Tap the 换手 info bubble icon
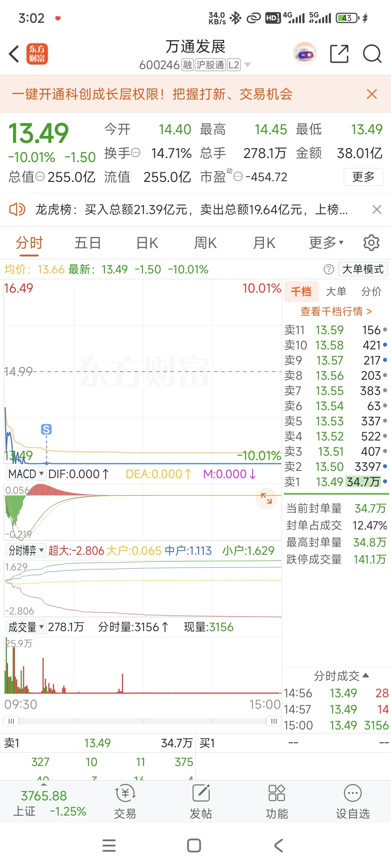Viewport: 391px width, 868px height. [x=135, y=153]
